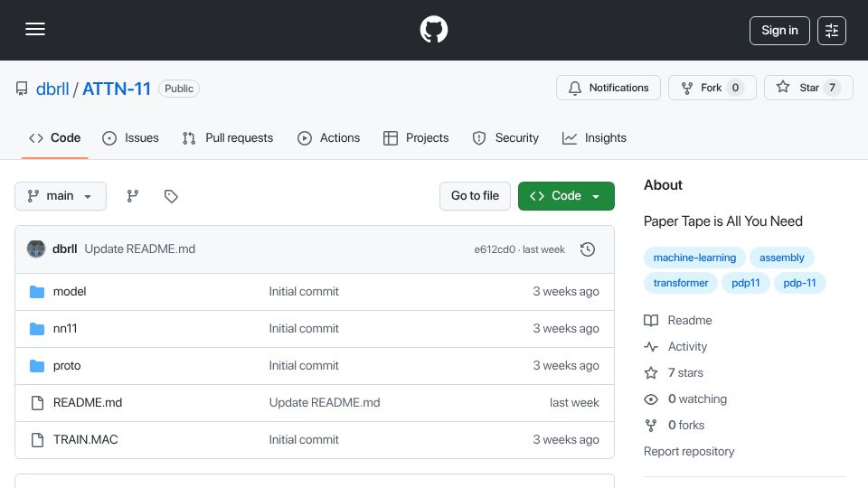Open the hamburger navigation menu

tap(35, 29)
